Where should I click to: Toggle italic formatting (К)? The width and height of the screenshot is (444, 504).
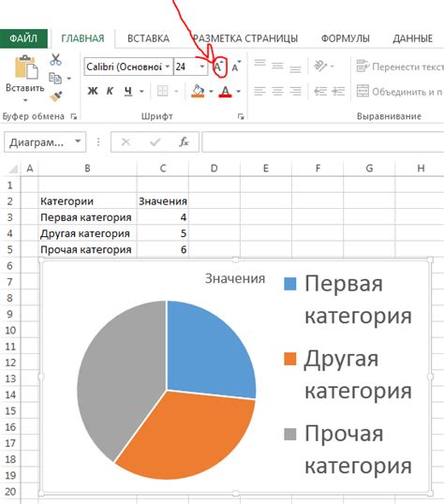[110, 91]
